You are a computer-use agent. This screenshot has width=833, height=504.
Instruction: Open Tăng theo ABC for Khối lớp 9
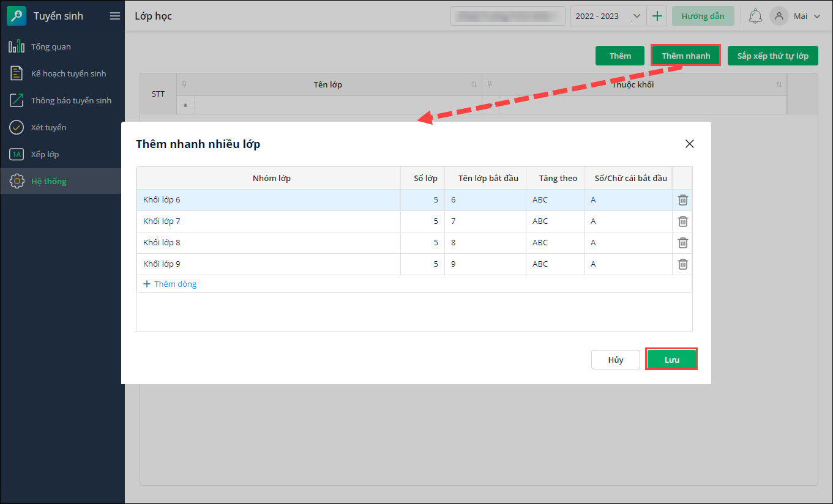pyautogui.click(x=555, y=264)
